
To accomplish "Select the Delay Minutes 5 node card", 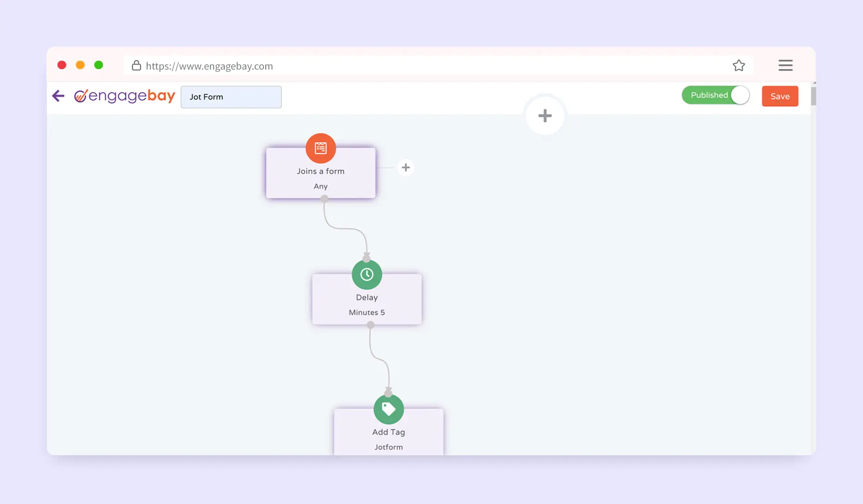I will pos(366,305).
